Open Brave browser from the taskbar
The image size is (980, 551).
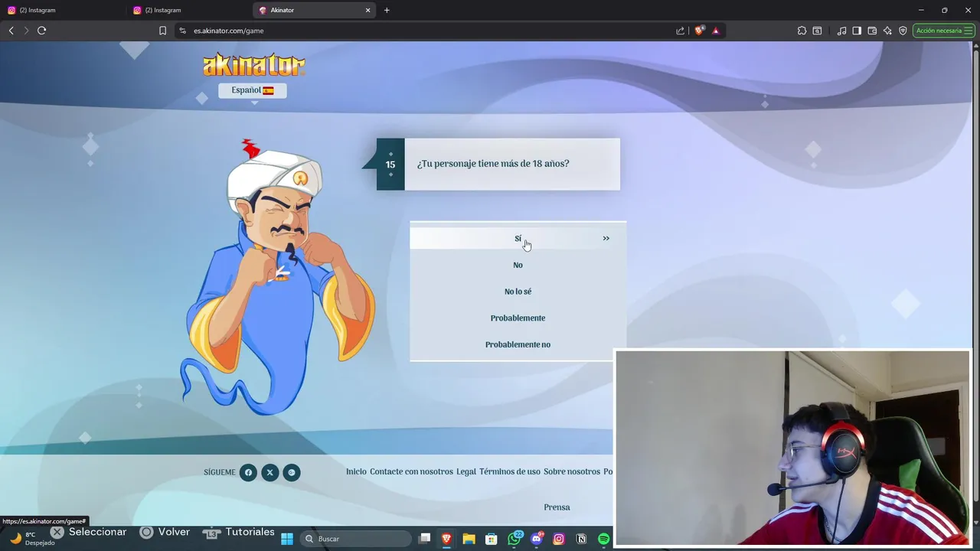446,539
